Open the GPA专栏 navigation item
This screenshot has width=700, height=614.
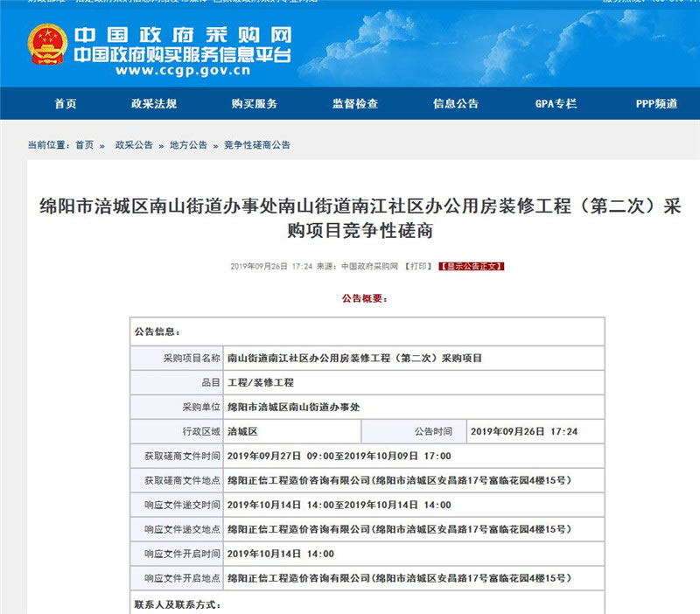point(556,104)
